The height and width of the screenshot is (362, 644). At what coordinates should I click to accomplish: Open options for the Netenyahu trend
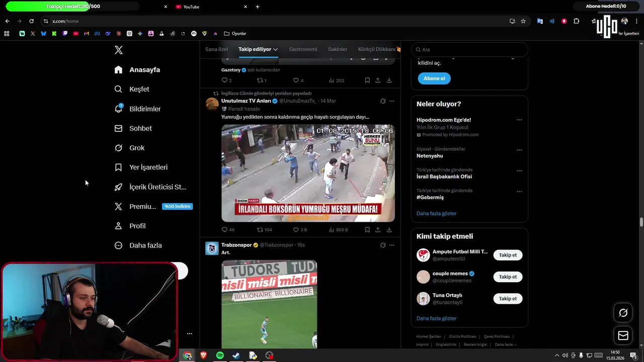[x=519, y=150]
